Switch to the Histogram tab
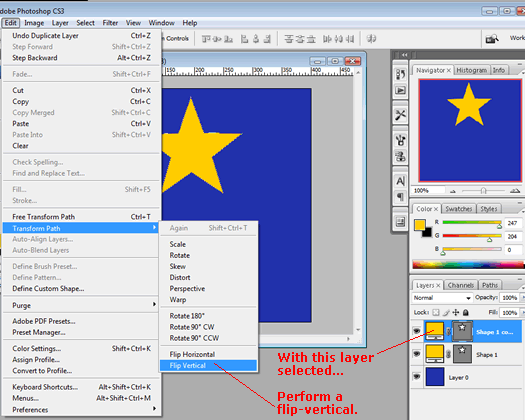 click(x=471, y=70)
